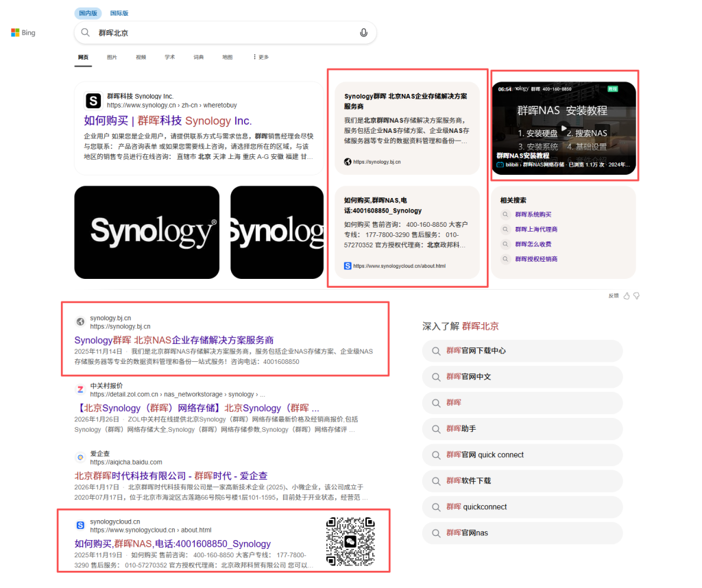The height and width of the screenshot is (588, 702).
Task: Click the first large Synology logo image
Action: tap(147, 232)
